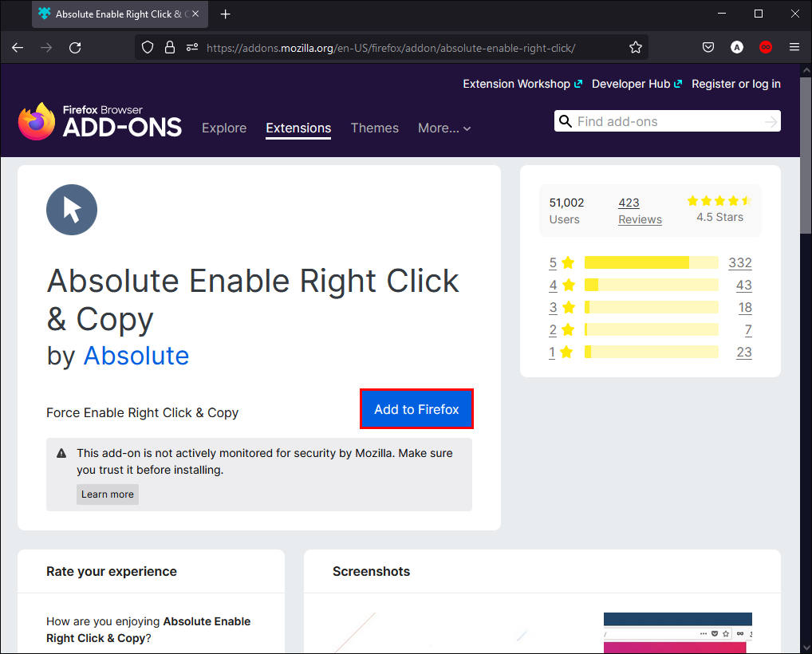
Task: Click the search magnifier icon
Action: (x=566, y=121)
